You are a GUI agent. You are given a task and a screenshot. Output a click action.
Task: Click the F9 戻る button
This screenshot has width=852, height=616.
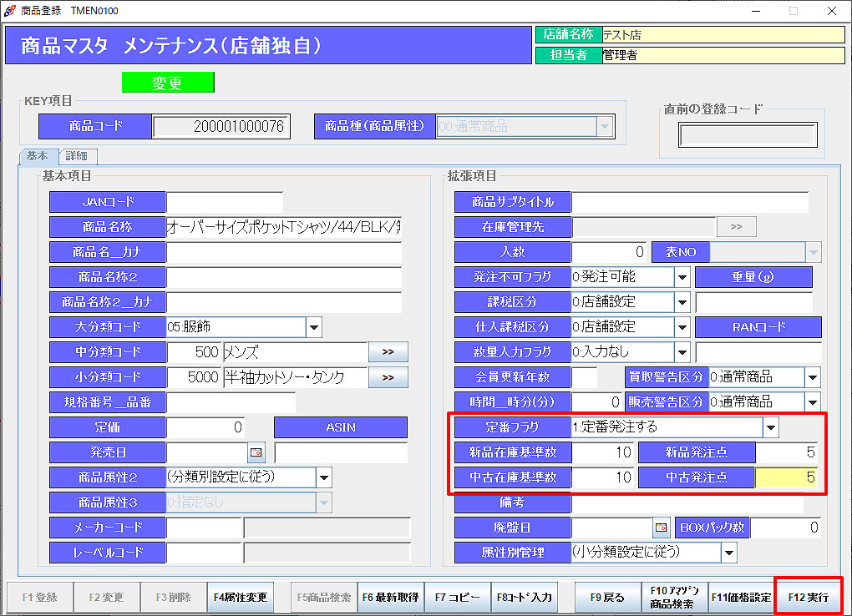607,597
